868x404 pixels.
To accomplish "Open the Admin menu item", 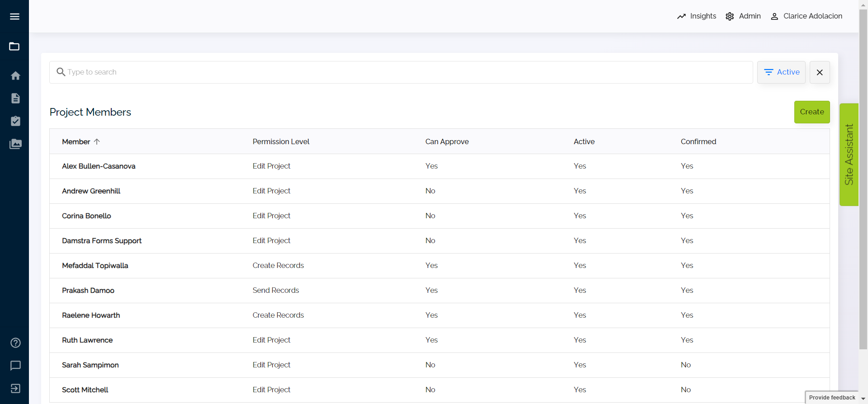I will (743, 16).
